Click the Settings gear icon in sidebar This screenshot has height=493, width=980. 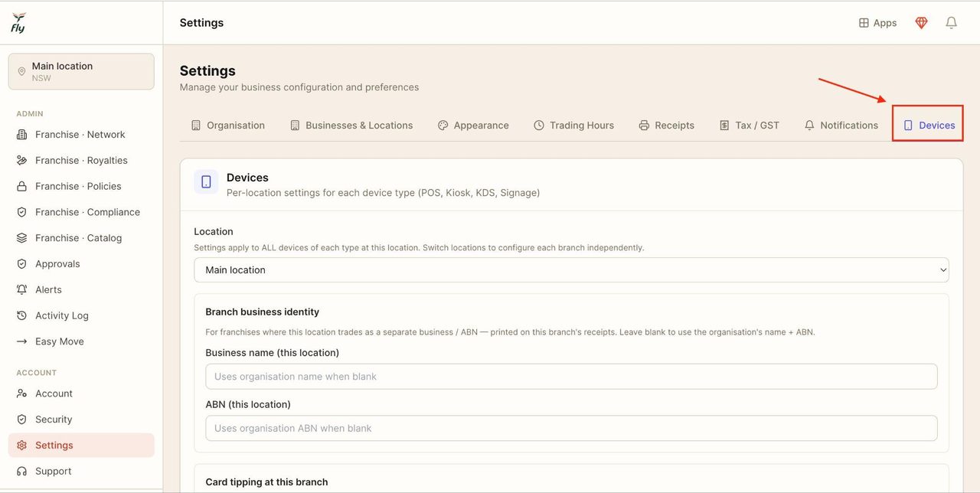[21, 446]
